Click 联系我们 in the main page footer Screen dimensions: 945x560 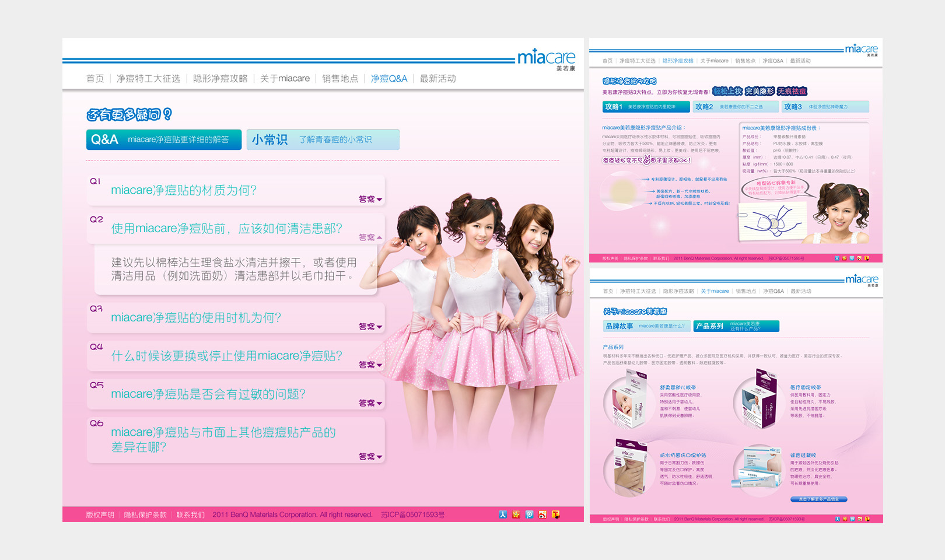tap(190, 514)
